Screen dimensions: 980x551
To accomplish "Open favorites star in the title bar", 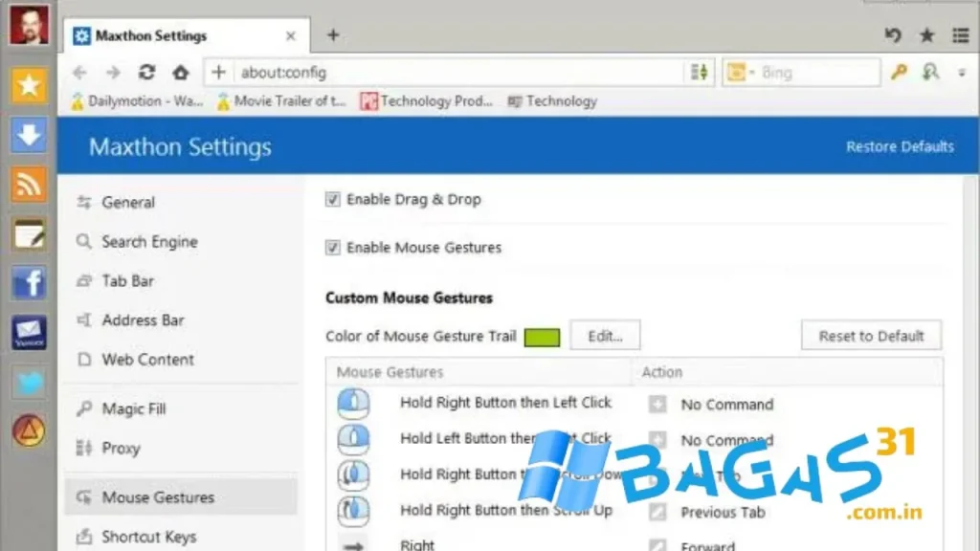I will tap(926, 35).
